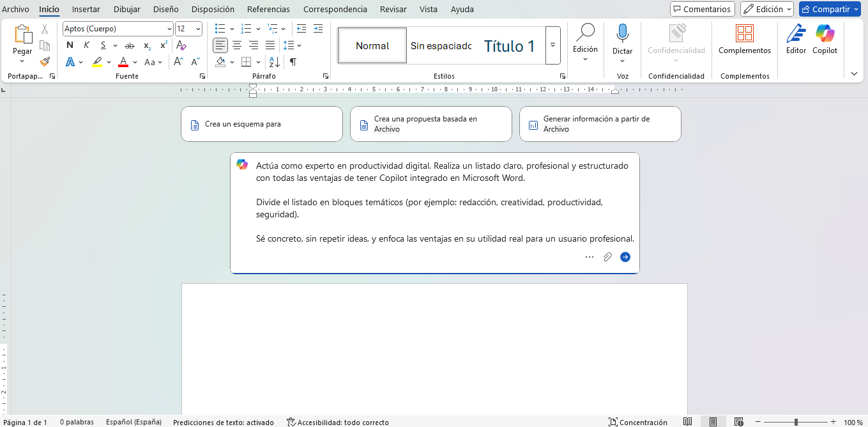868x427 pixels.
Task: Switch to Read Mode view icon
Action: click(x=688, y=422)
